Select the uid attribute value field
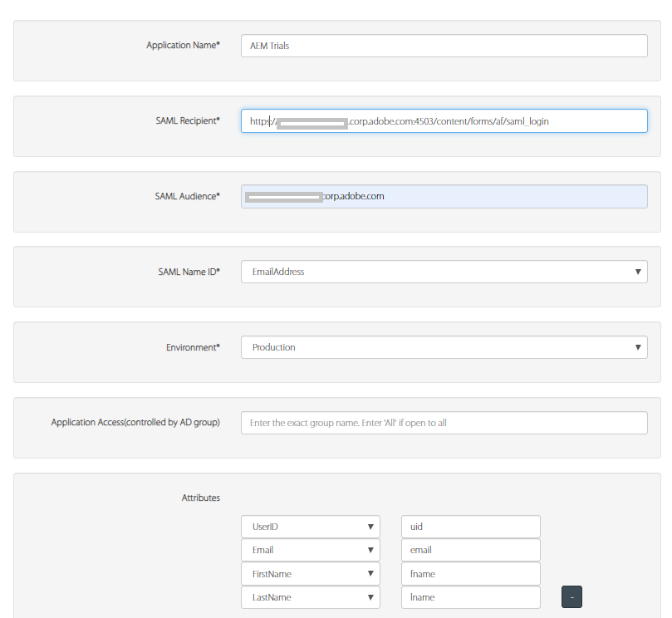 [x=470, y=526]
